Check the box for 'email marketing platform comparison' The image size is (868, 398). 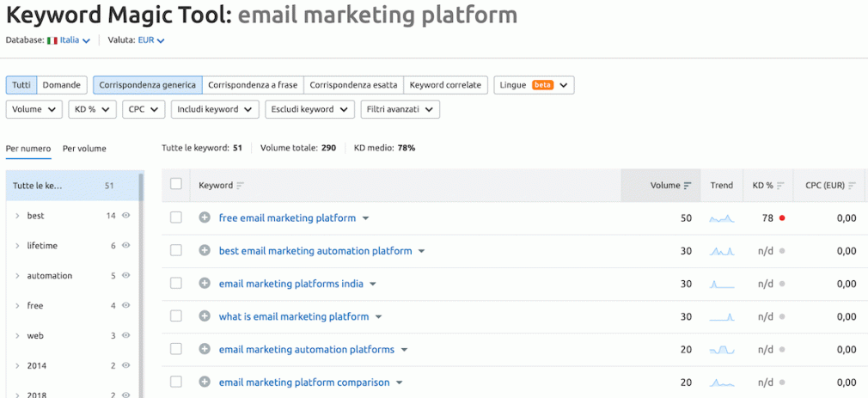176,383
